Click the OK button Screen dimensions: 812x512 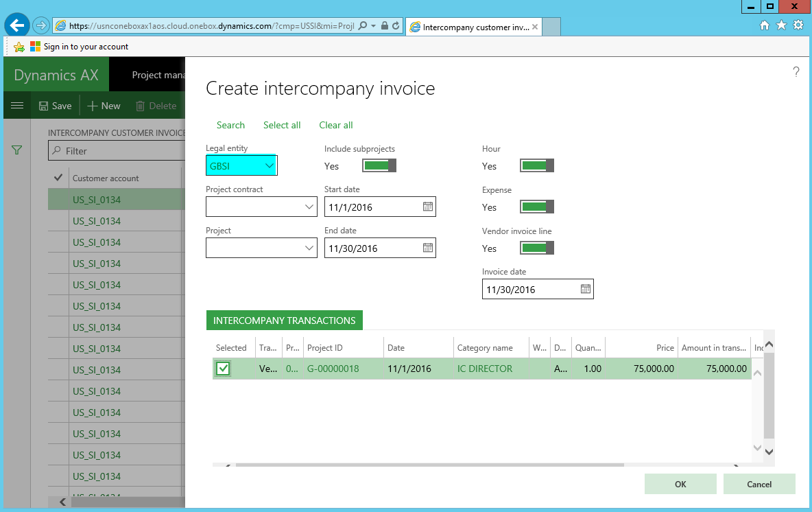[680, 484]
